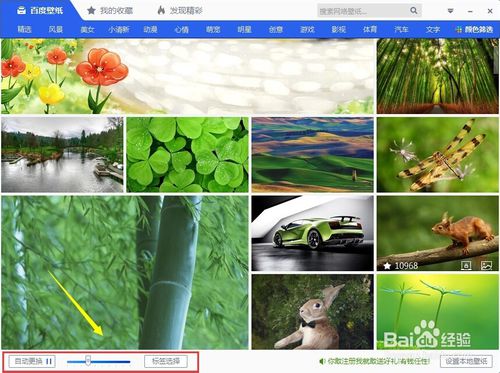The height and width of the screenshot is (373, 500).
Task: Open the rolling green hills wallpaper
Action: (313, 155)
